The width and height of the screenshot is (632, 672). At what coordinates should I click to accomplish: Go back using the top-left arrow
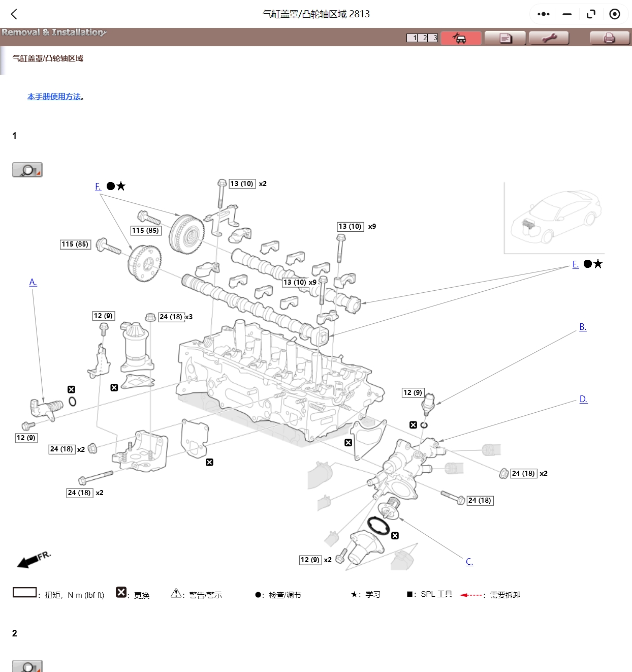click(x=14, y=14)
